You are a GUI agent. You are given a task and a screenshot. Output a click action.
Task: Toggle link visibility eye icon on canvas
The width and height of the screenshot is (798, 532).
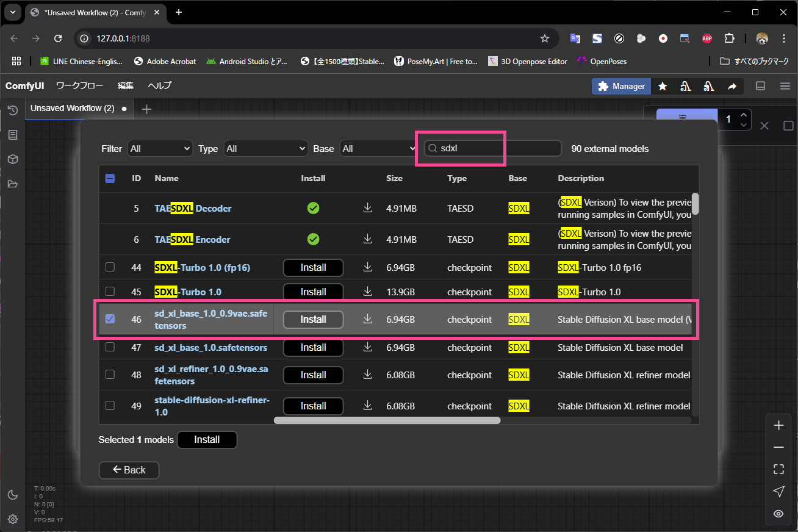coord(778,514)
